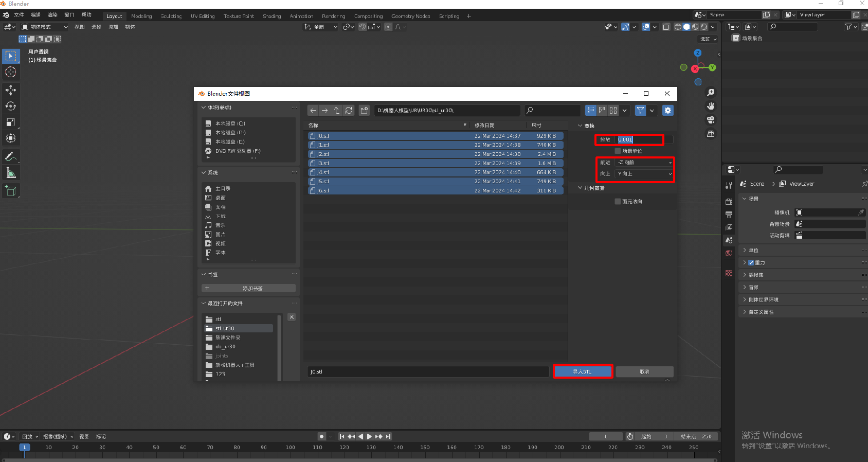Click the pan hand icon in viewport
This screenshot has width=868, height=462.
(711, 106)
